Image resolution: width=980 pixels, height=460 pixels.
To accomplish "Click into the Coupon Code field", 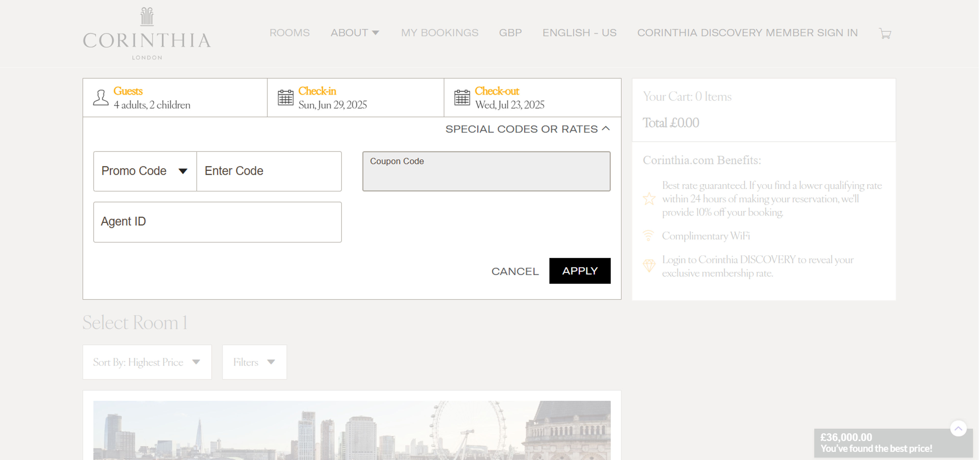I will pos(486,171).
